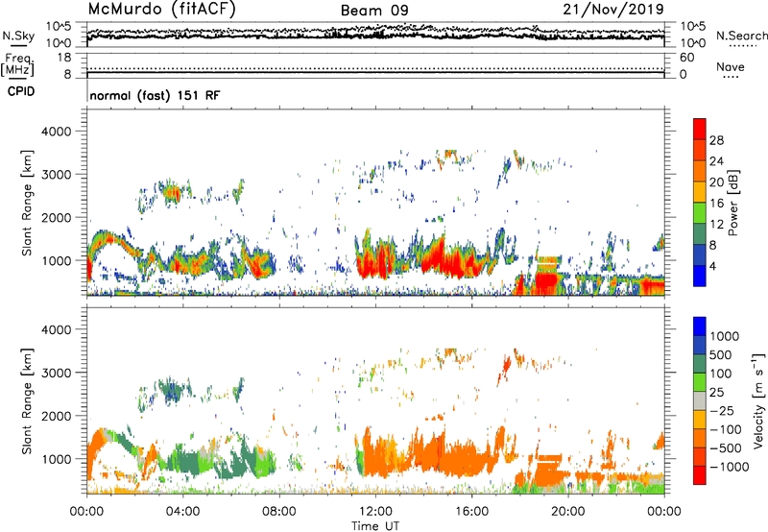This screenshot has width=768, height=532.
Task: Click the 'N.Sky' axis label
Action: coord(18,36)
